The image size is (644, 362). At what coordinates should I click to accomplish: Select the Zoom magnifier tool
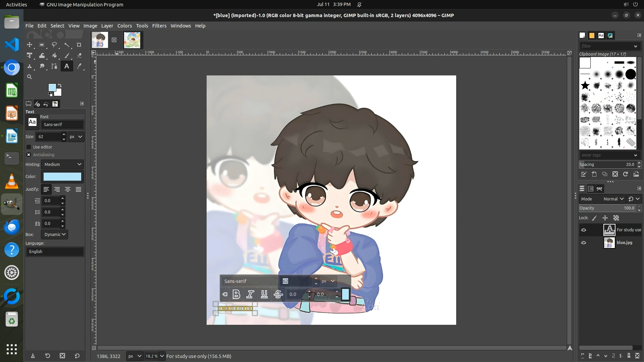point(30,77)
